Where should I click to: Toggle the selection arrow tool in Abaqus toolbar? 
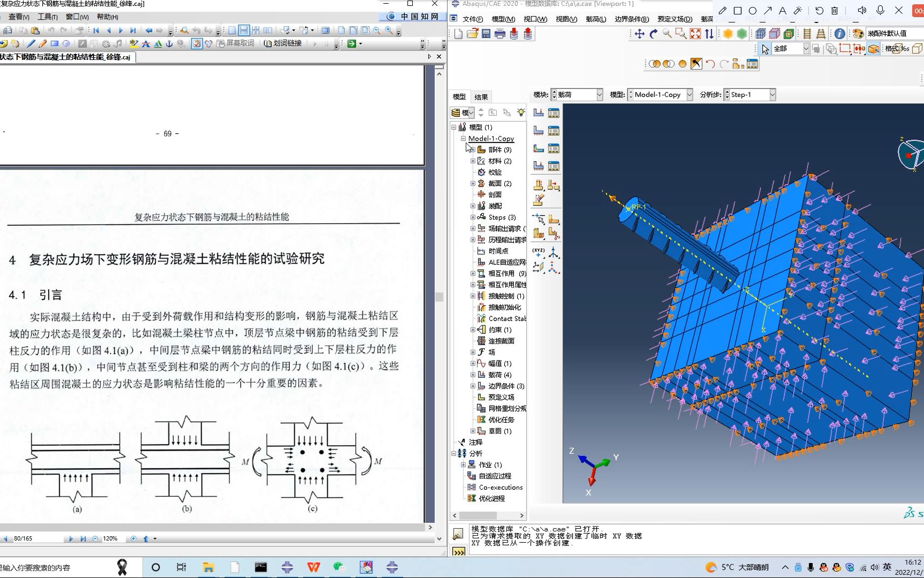(x=765, y=49)
